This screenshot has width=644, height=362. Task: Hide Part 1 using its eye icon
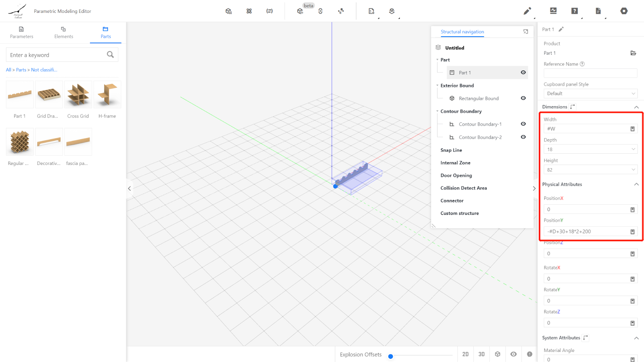point(523,72)
